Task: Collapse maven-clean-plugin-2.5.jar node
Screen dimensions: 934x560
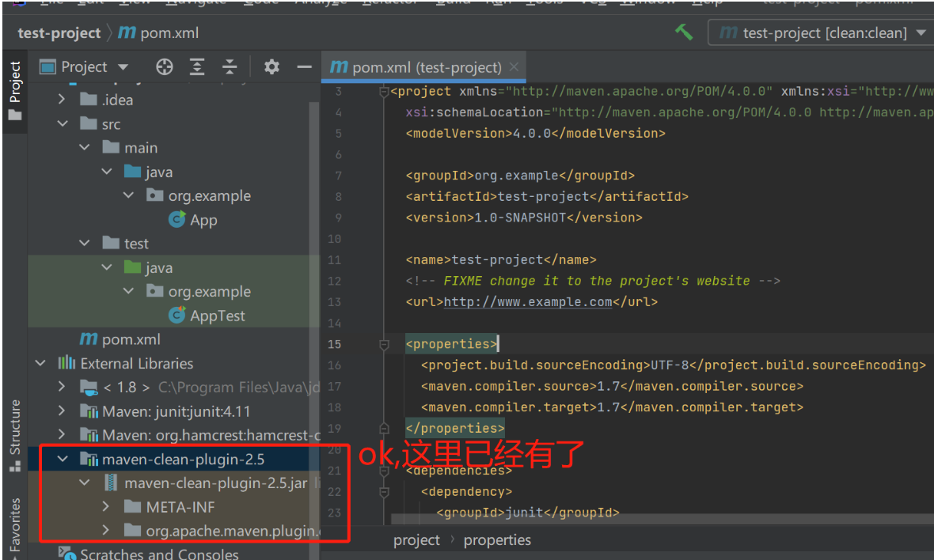Action: pos(84,482)
